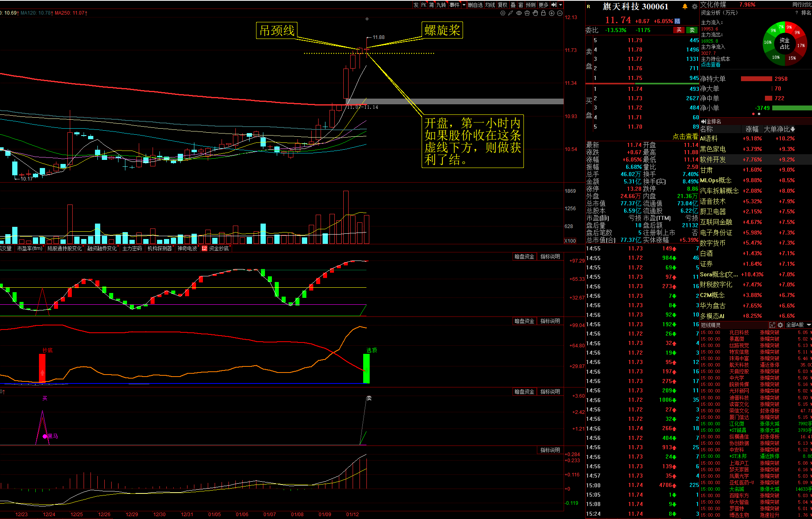The width and height of the screenshot is (812, 519).
Task: Click 点击查看 link under order book
Action: tap(685, 136)
